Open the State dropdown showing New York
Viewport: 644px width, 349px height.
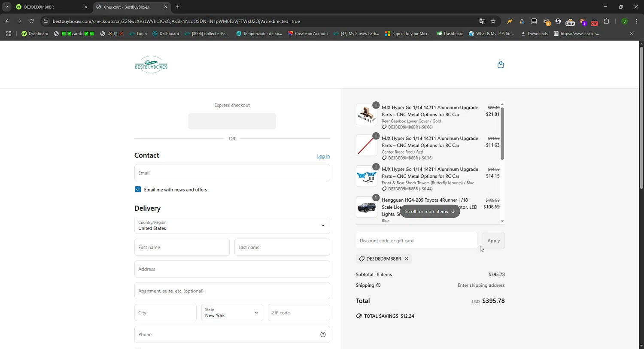pos(232,313)
